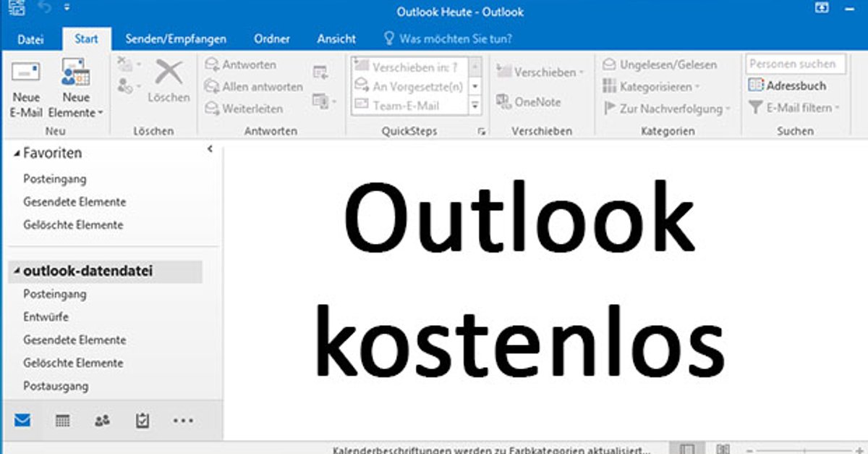Click the Neue E-Mail envelope icon
The width and height of the screenshot is (868, 454).
(25, 72)
